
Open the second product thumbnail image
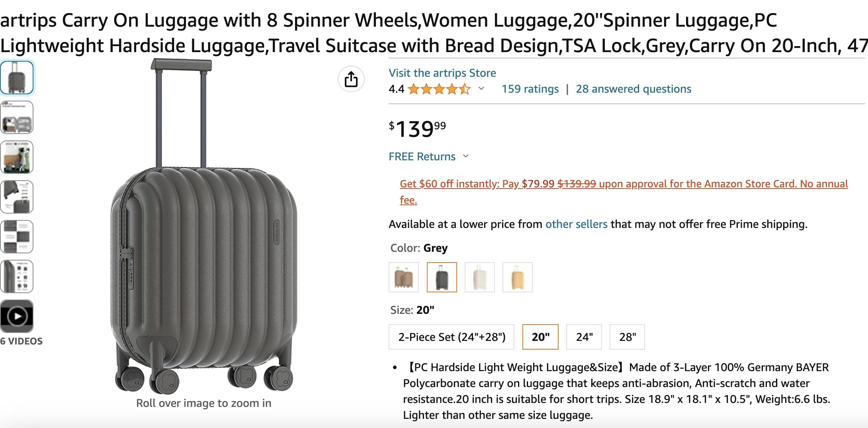click(17, 117)
